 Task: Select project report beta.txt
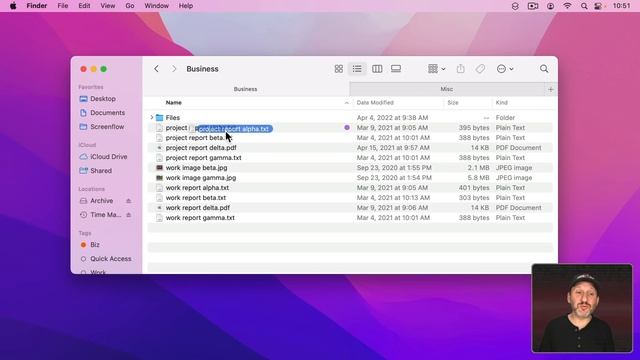coord(350,138)
